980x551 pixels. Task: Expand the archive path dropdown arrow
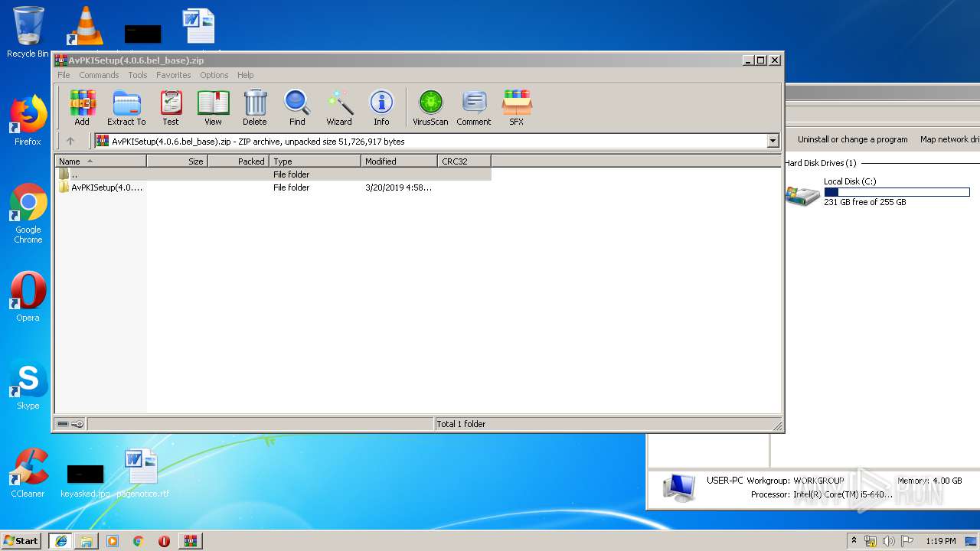773,141
